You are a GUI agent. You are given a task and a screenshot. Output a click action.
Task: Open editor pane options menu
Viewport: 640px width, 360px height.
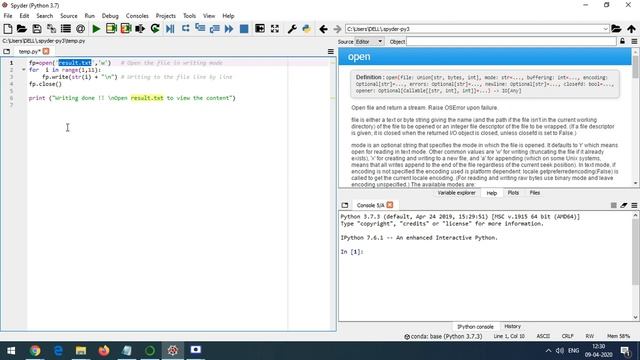tap(331, 52)
